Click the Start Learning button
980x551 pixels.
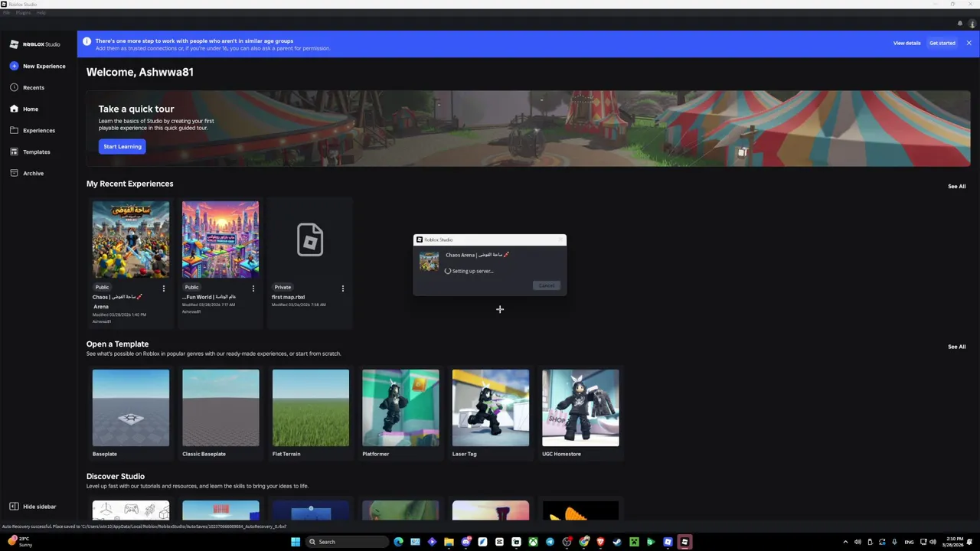pyautogui.click(x=122, y=146)
